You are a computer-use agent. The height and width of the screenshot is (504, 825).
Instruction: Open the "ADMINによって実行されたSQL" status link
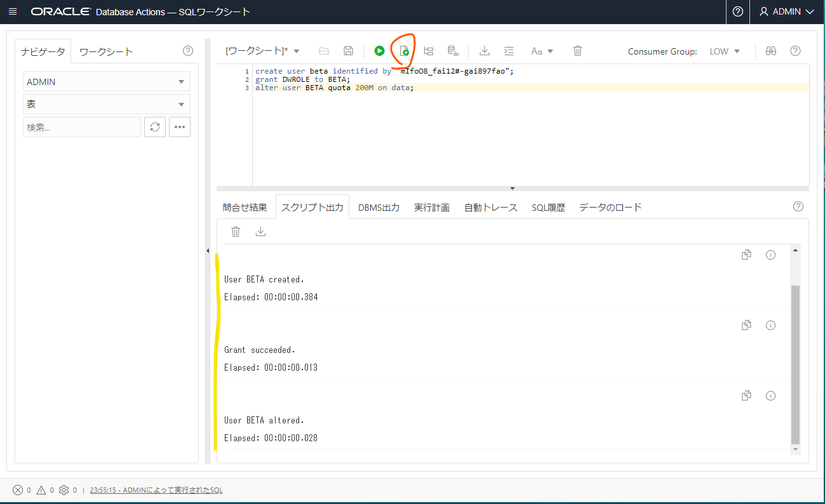point(156,490)
